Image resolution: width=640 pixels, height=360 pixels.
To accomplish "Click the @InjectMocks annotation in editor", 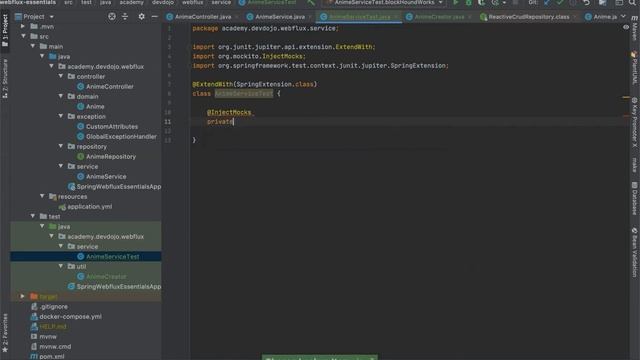I will [229, 112].
